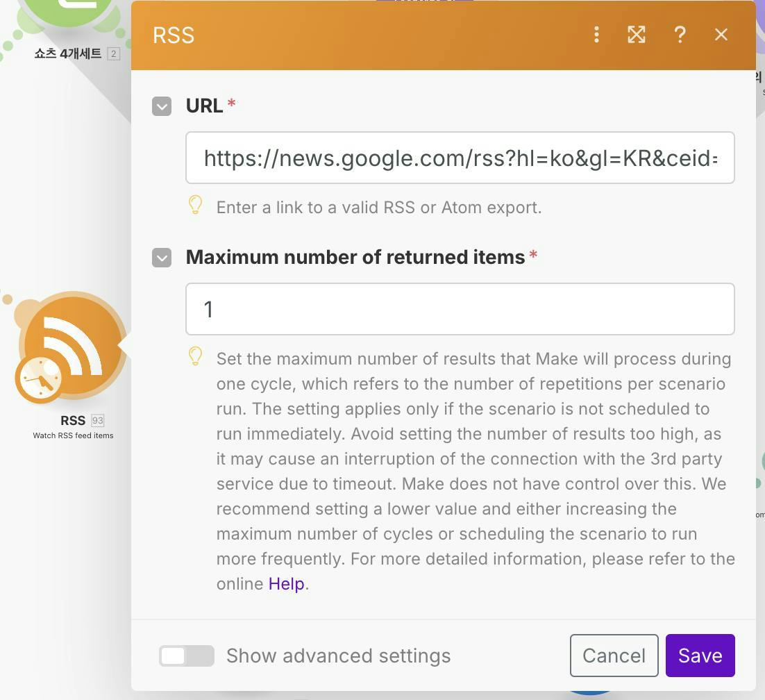Open the RSS dialog three-dot options menu

point(596,35)
